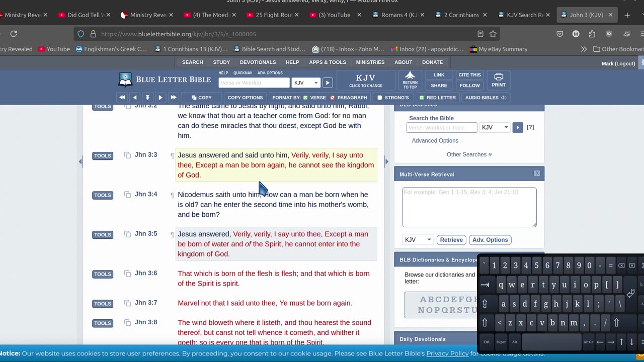The width and height of the screenshot is (644, 362).
Task: Copy verse Jhn 3:6 icon
Action: [127, 274]
